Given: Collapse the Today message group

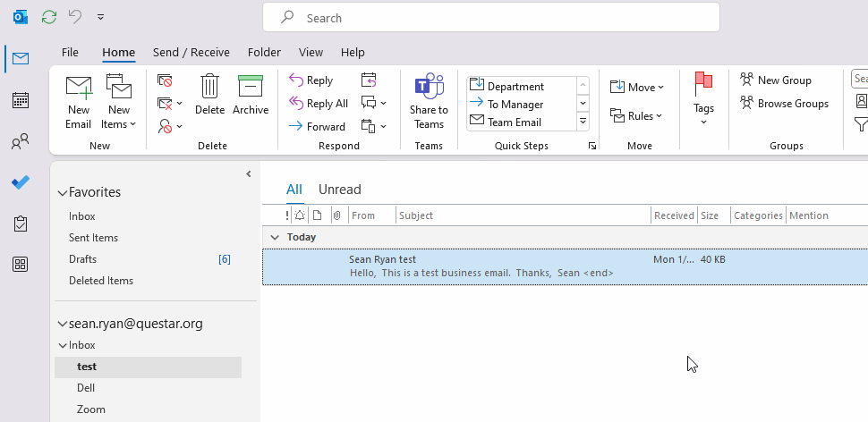Looking at the screenshot, I should pos(275,237).
